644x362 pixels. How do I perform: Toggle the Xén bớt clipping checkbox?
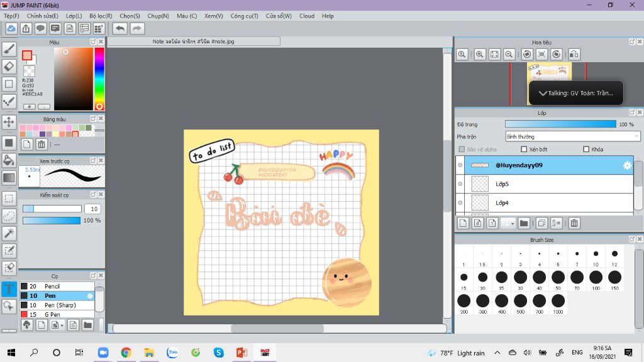click(524, 150)
